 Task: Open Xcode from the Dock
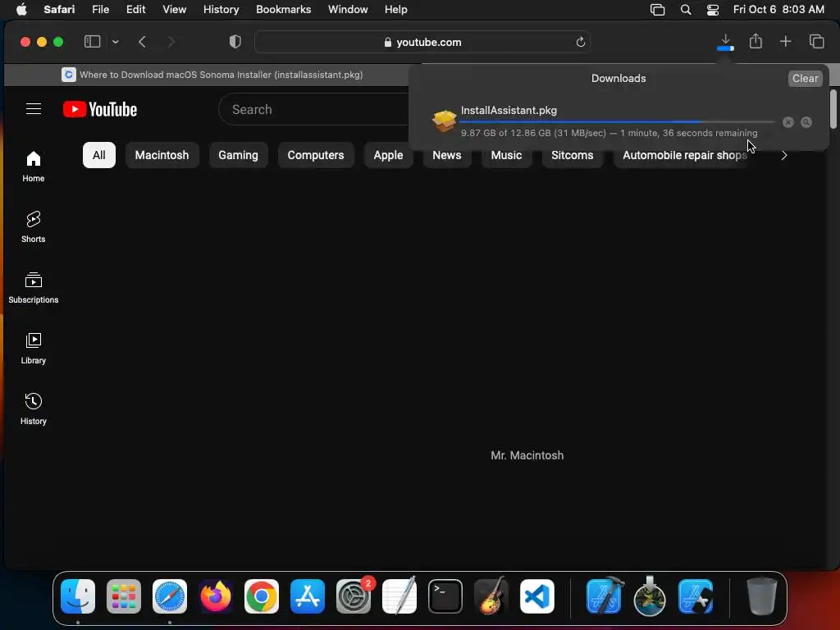[604, 596]
